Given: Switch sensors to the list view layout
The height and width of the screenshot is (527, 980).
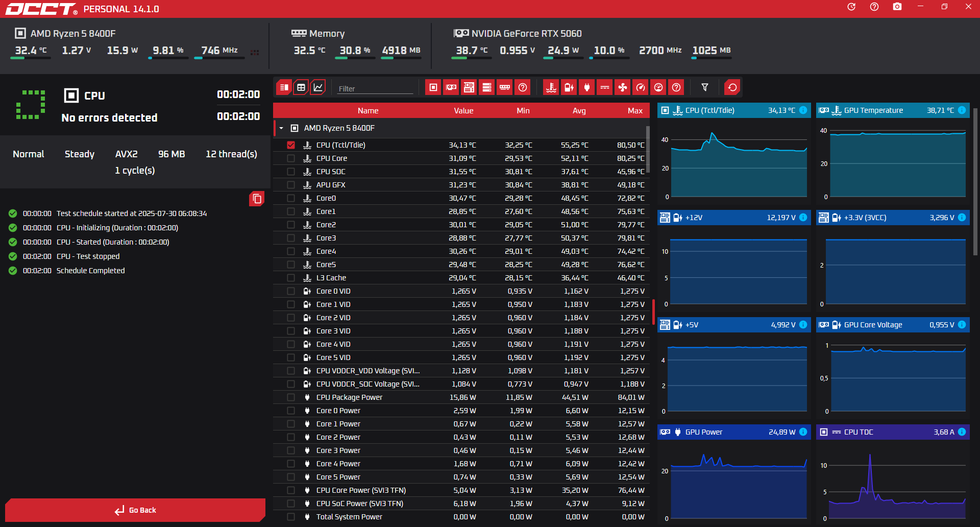Looking at the screenshot, I should [x=284, y=87].
